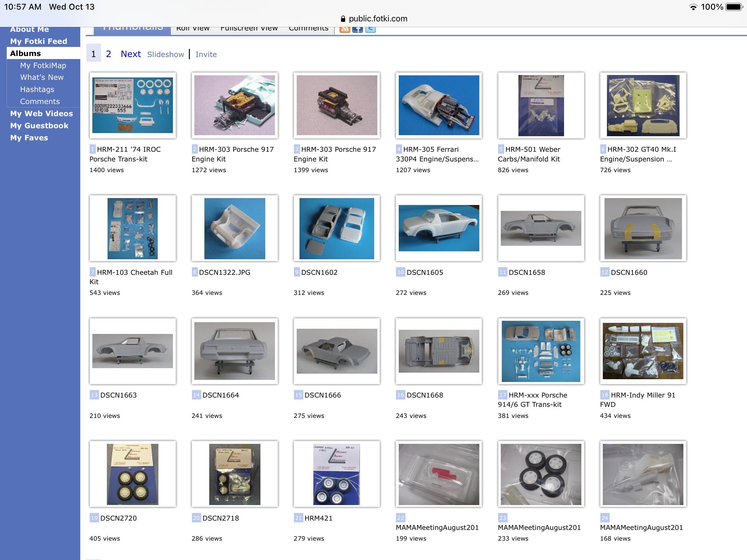Open DSCN1668 chassis thumbnail

[x=439, y=351]
